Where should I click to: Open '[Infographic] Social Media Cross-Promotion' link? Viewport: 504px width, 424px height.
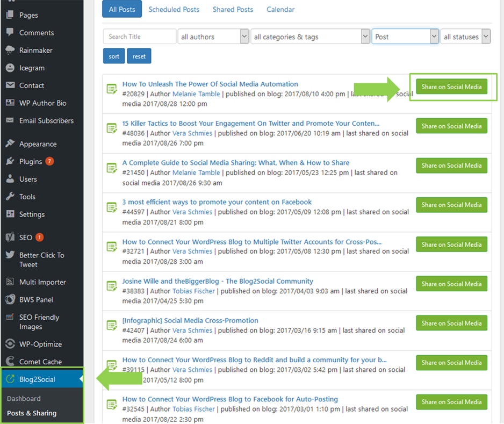[190, 320]
